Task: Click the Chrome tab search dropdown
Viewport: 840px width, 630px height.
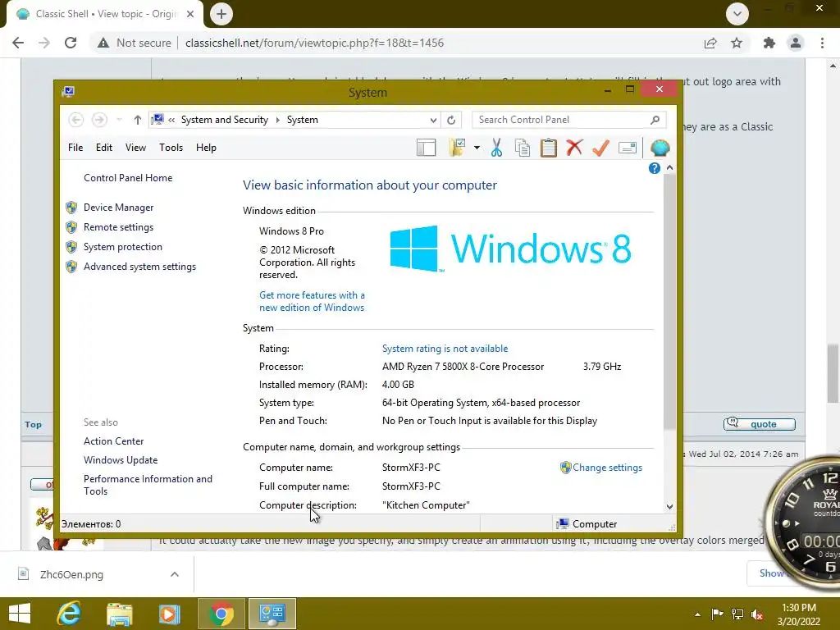Action: pos(737,14)
